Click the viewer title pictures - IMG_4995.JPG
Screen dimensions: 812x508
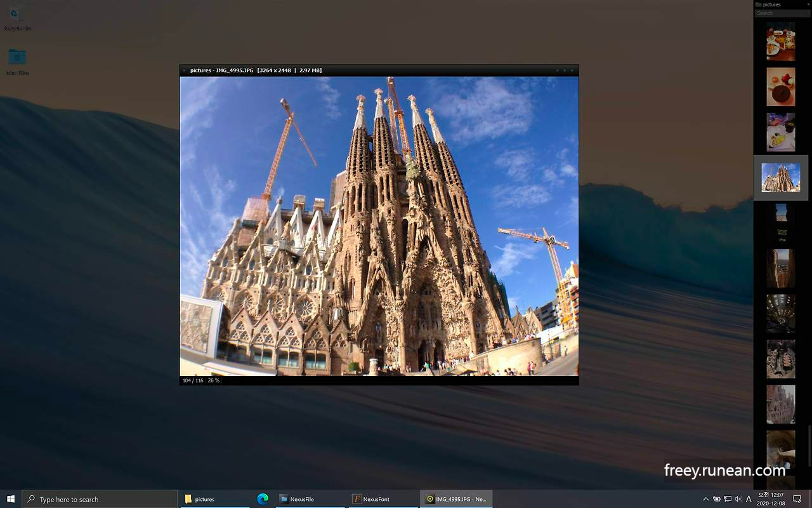(x=221, y=70)
